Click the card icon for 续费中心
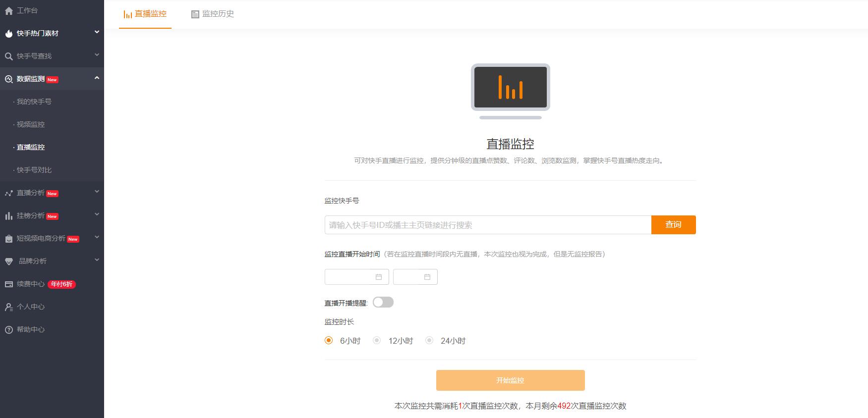This screenshot has height=418, width=868. coord(9,284)
